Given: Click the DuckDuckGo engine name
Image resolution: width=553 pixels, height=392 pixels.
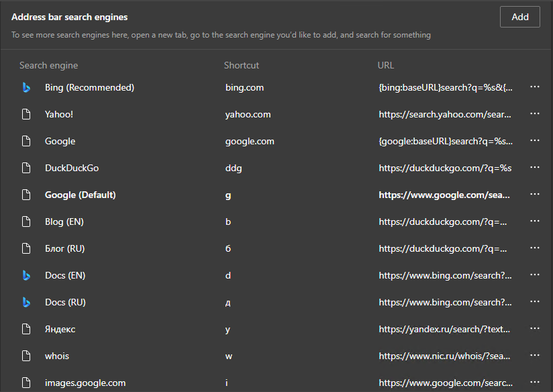Looking at the screenshot, I should pos(72,168).
